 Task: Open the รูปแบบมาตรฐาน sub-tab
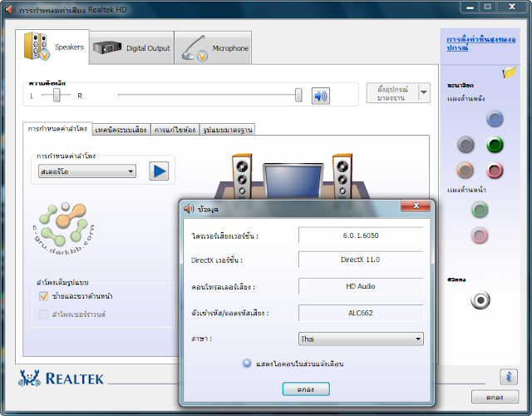point(227,130)
